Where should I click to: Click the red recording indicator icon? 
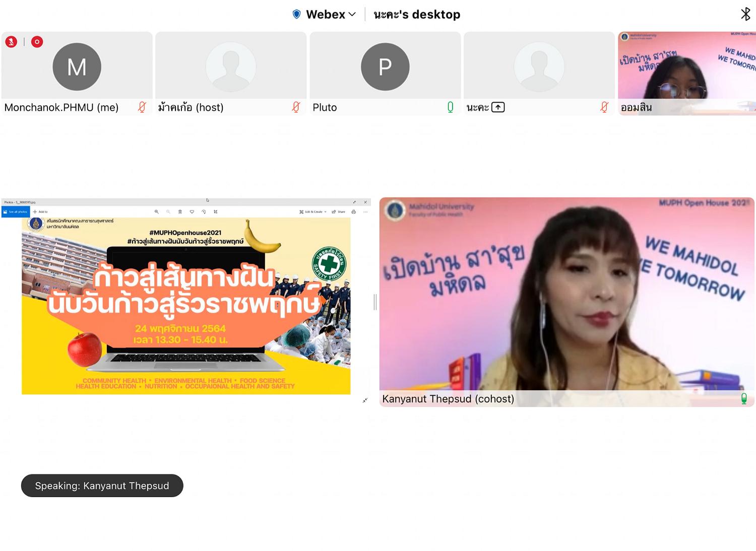pos(37,42)
